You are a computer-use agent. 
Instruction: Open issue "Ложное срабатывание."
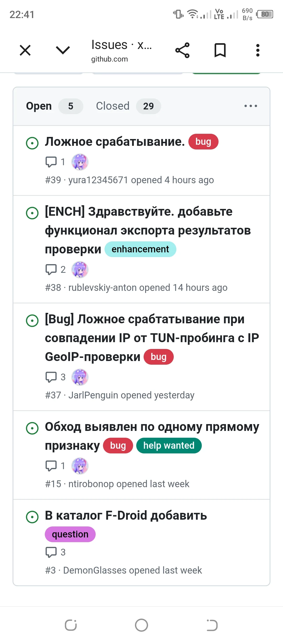[115, 142]
